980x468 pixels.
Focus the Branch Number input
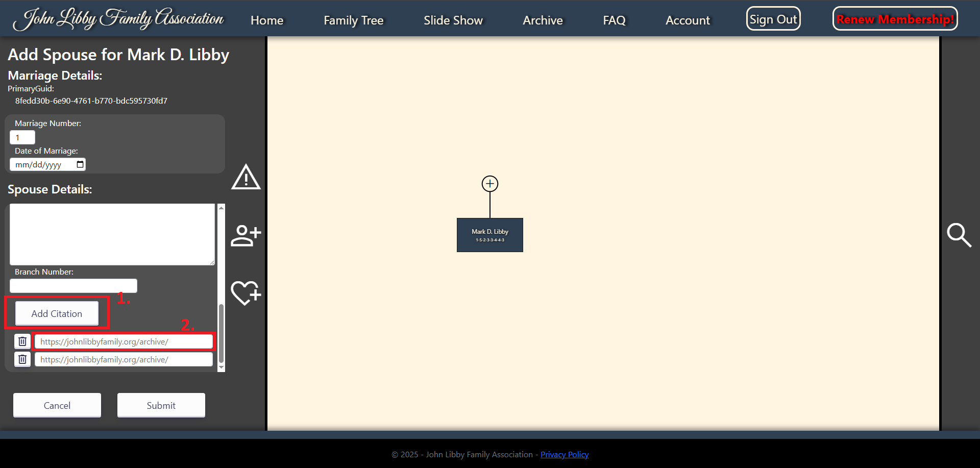[73, 286]
